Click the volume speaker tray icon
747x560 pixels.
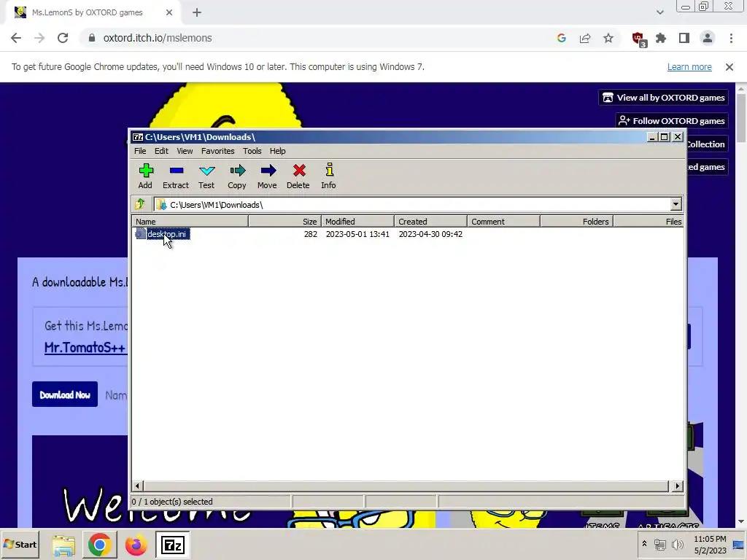(x=677, y=544)
